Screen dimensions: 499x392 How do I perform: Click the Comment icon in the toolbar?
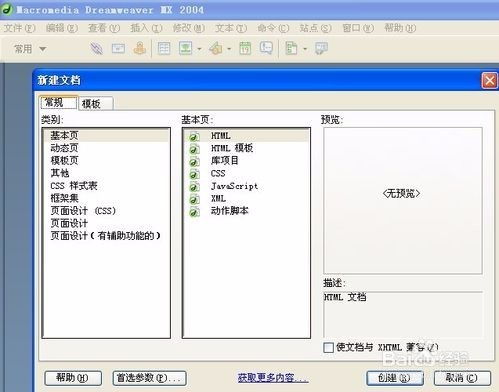[x=266, y=49]
